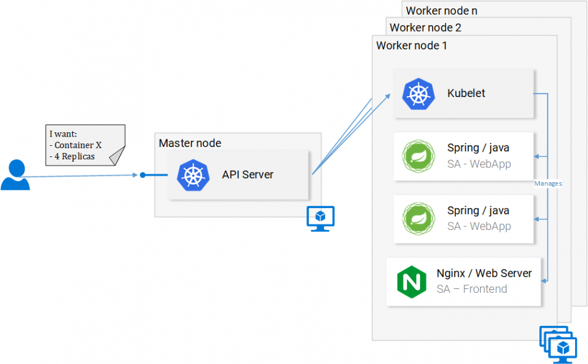
Task: Click the Worker node 1 title text
Action: tap(411, 45)
